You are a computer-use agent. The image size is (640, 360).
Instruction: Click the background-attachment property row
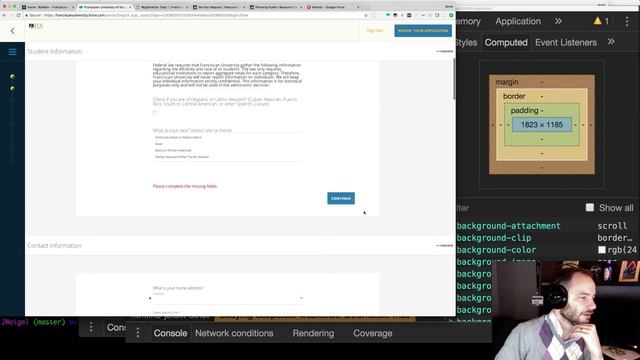pos(547,226)
